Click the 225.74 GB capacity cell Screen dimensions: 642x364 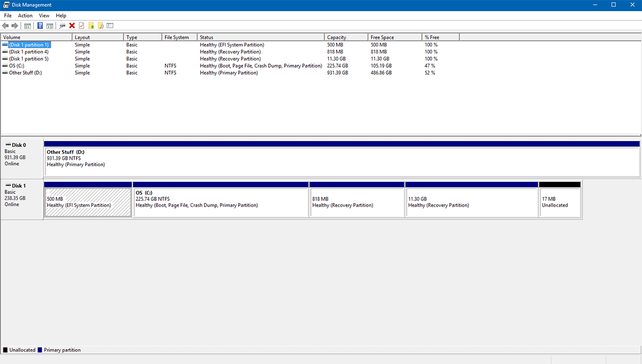click(x=338, y=66)
